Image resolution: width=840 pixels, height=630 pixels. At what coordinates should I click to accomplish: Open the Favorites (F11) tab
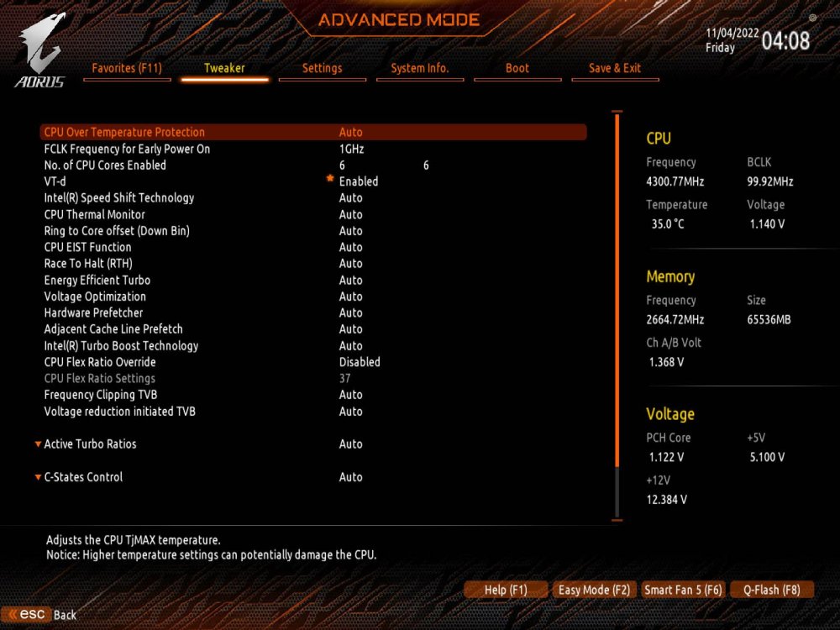point(127,69)
